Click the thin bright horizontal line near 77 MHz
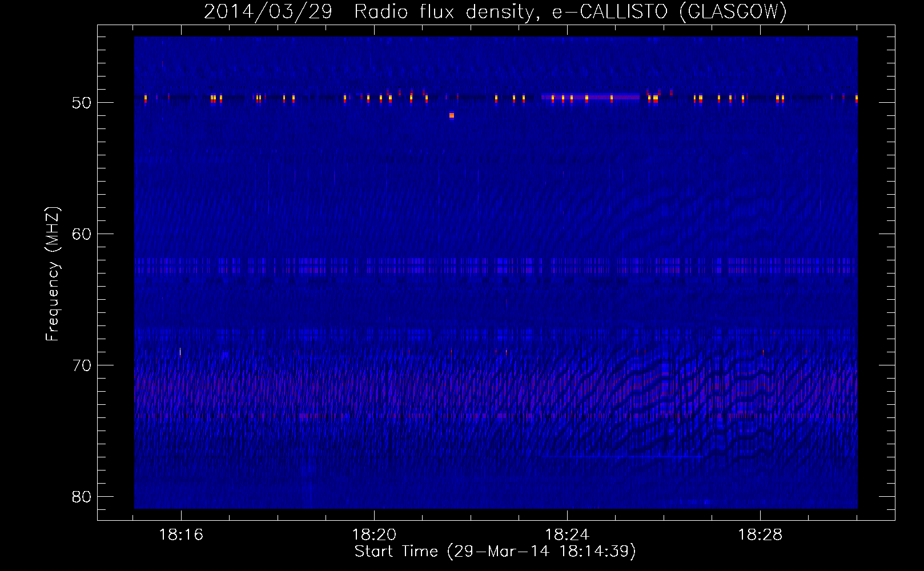This screenshot has width=924, height=571. click(622, 457)
